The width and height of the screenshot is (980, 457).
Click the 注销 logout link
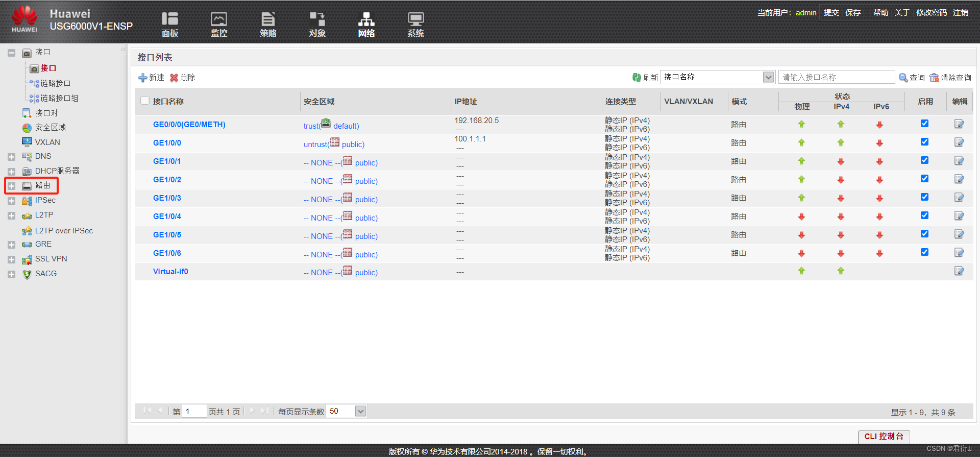tap(961, 12)
